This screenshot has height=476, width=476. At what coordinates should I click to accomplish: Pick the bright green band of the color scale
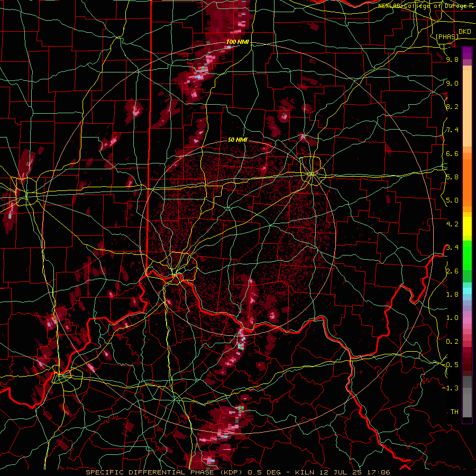(x=467, y=255)
